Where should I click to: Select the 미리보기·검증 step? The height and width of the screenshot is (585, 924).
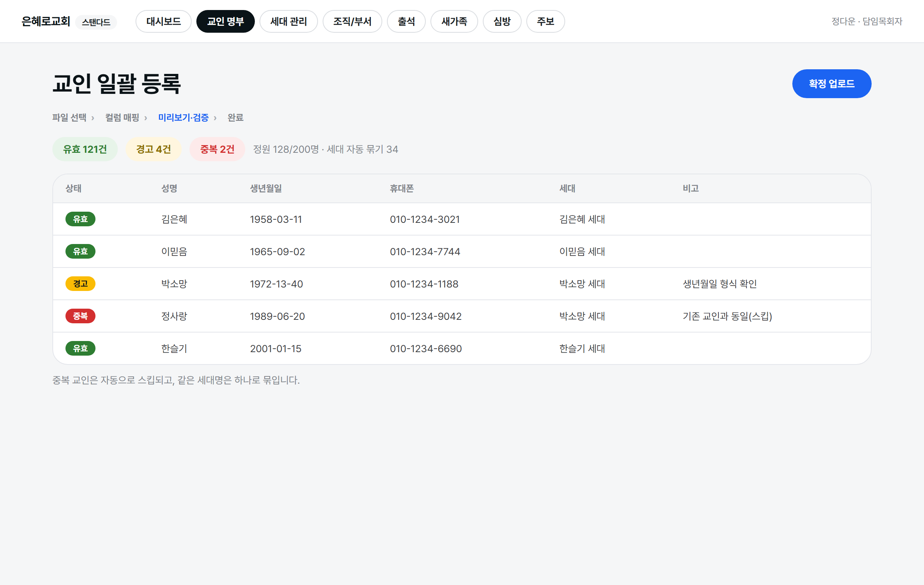click(183, 117)
